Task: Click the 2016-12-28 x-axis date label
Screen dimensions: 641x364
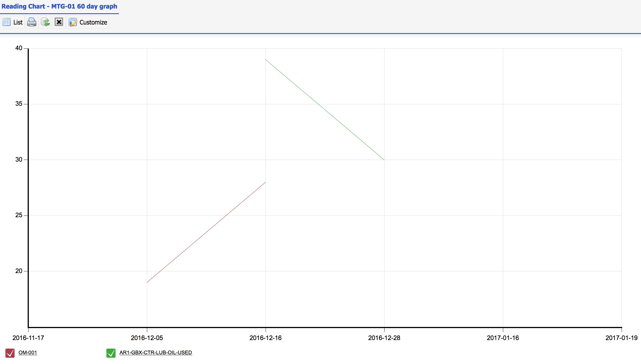Action: [x=384, y=338]
